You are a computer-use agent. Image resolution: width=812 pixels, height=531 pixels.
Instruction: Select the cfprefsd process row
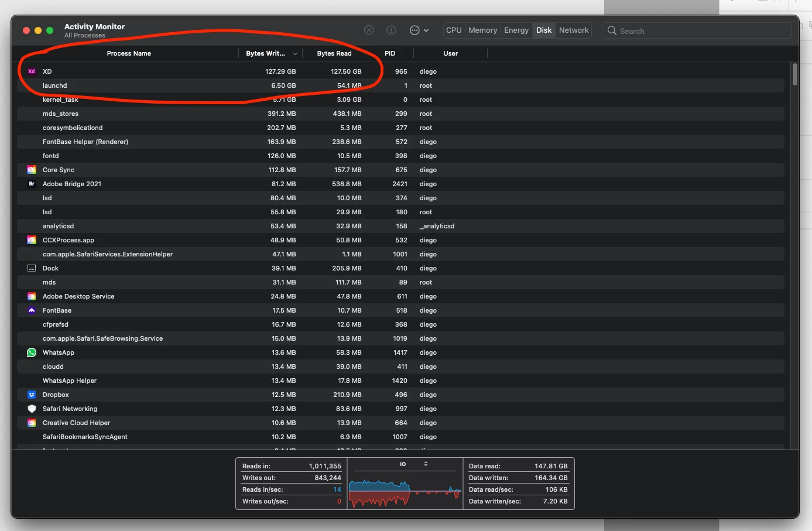[x=401, y=324]
